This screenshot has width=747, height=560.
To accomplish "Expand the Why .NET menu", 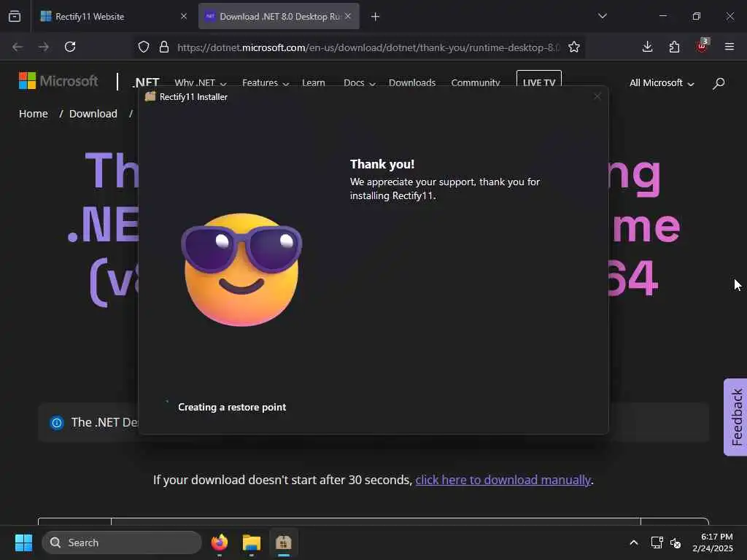I will (x=200, y=83).
